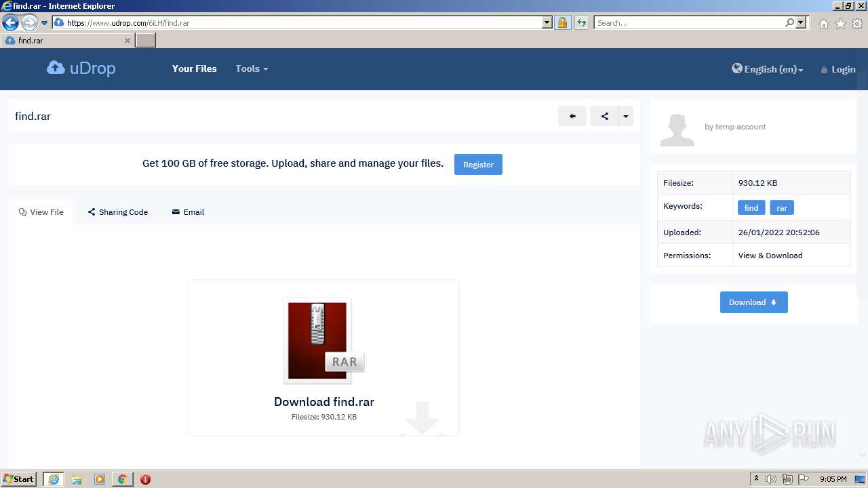This screenshot has height=488, width=868.
Task: Click the uploaded date 26/01/2022 20:52:06
Action: coord(778,232)
